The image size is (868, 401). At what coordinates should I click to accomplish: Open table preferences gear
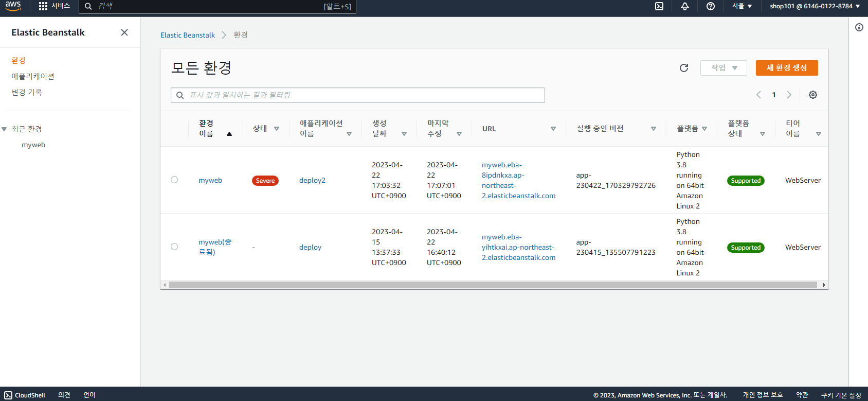813,95
